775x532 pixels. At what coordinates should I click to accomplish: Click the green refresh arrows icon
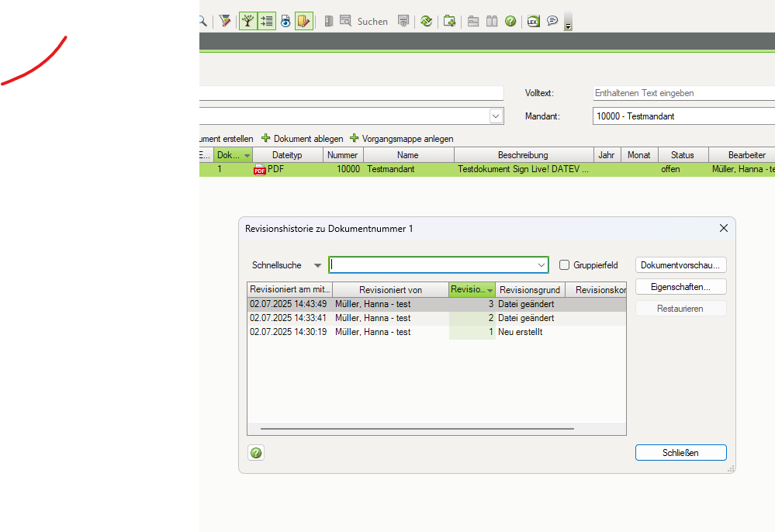point(426,21)
